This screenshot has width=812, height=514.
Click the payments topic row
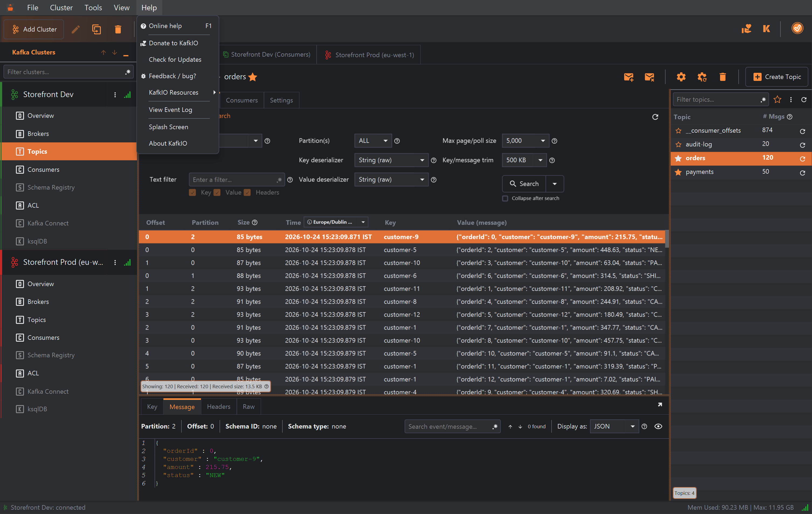pos(741,172)
